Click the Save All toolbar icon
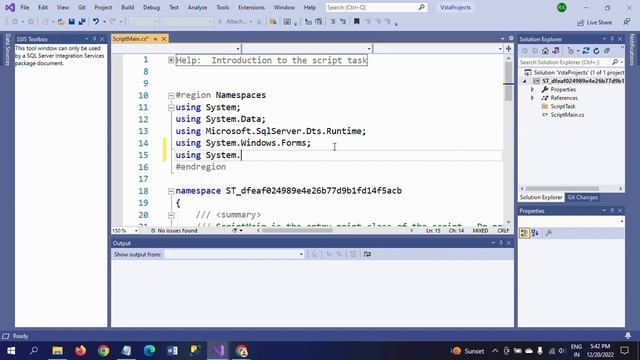Image resolution: width=640 pixels, height=360 pixels. (82, 22)
